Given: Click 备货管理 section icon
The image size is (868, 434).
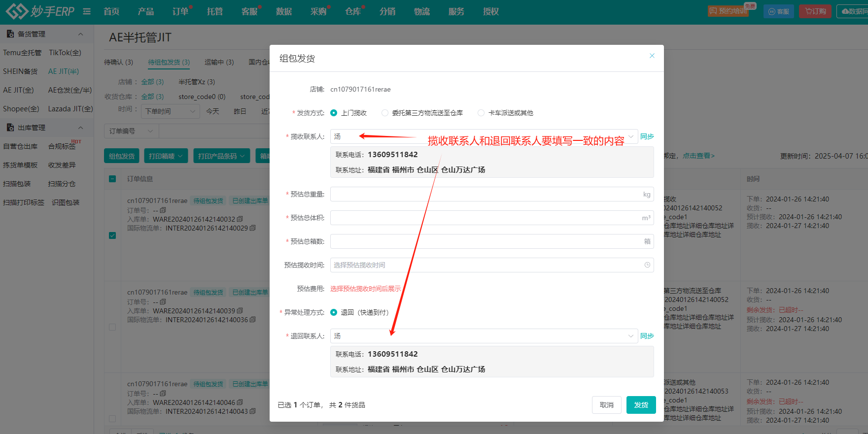Looking at the screenshot, I should [10, 34].
